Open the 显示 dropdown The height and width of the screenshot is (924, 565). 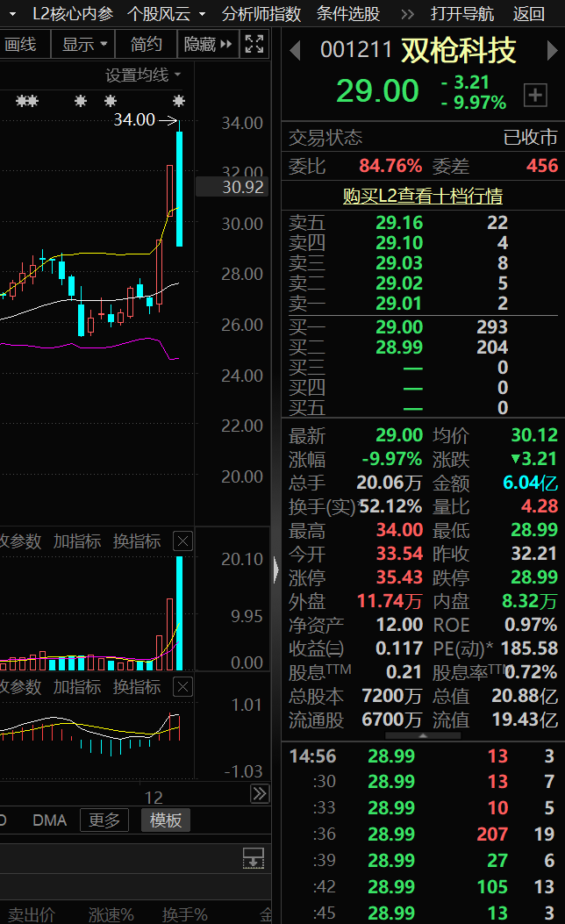click(84, 44)
